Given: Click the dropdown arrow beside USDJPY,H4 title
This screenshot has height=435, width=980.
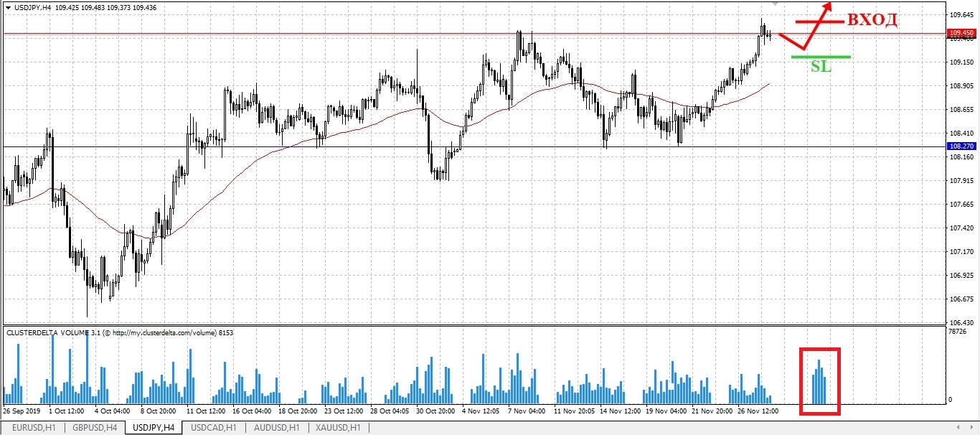Looking at the screenshot, I should coord(7,6).
